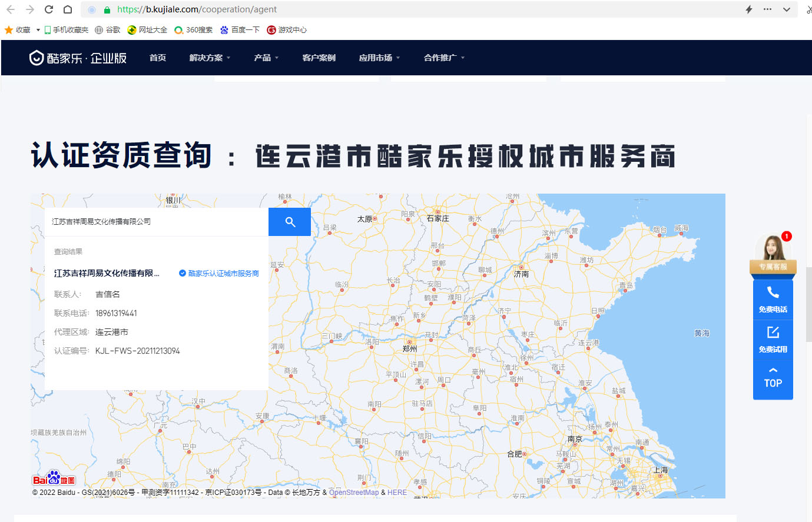Open 客户案例 page
Viewport: 812px width, 522px height.
[319, 58]
